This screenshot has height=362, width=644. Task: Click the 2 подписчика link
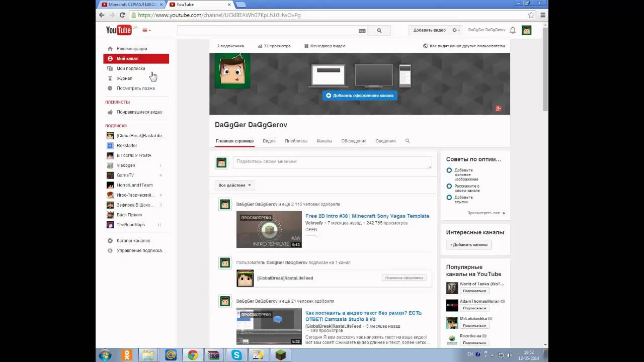(230, 46)
